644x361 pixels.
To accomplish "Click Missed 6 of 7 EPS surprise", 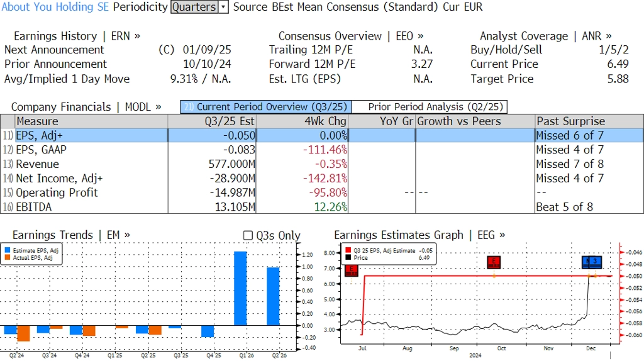I will coord(570,135).
